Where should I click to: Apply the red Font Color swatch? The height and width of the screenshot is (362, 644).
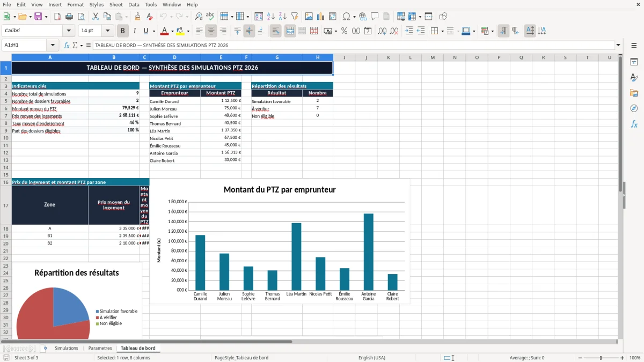pos(164,31)
